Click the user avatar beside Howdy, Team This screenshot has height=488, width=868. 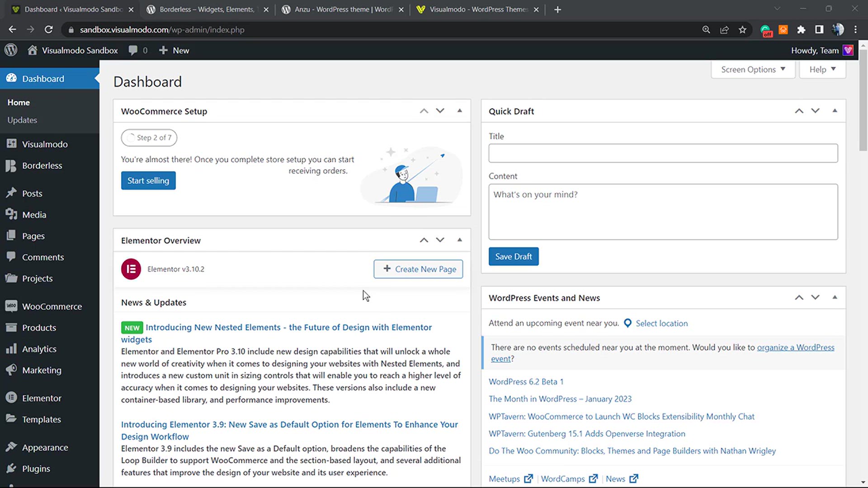coord(848,50)
